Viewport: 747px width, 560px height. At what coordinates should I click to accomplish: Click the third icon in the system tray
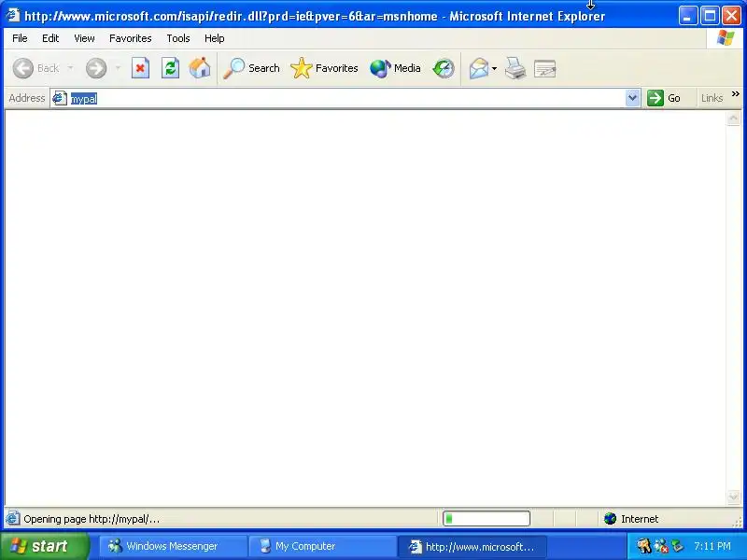[677, 546]
